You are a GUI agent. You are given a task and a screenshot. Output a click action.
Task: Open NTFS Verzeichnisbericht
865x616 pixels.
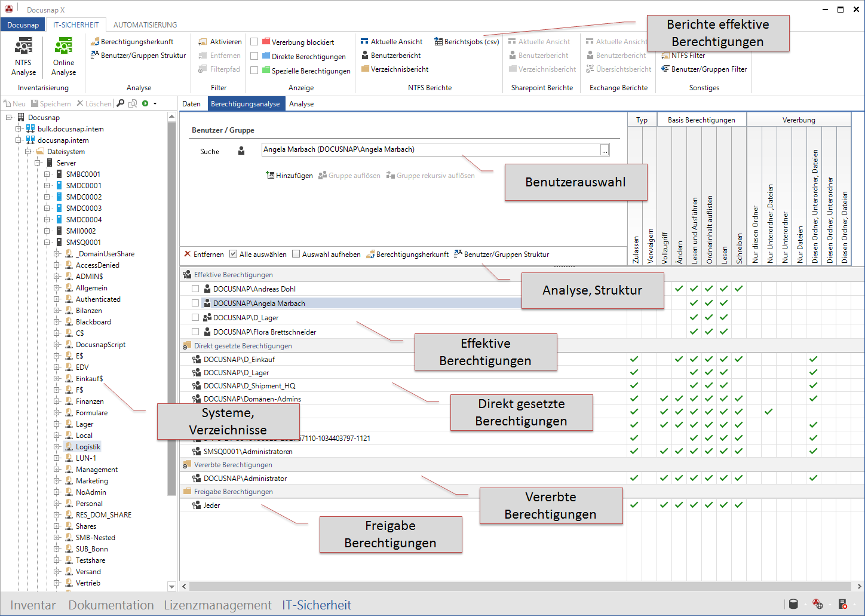point(394,69)
